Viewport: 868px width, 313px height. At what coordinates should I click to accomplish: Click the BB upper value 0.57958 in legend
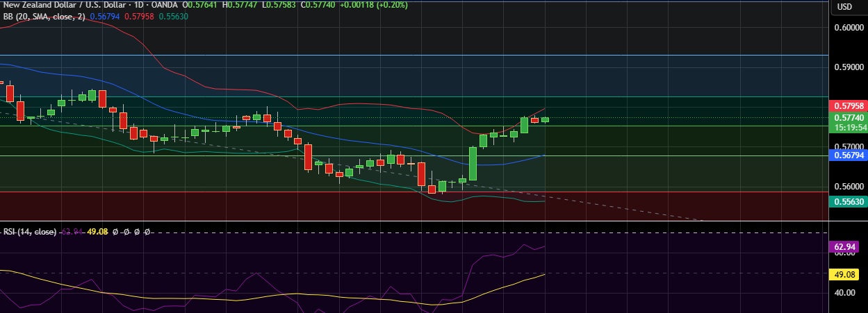point(139,16)
